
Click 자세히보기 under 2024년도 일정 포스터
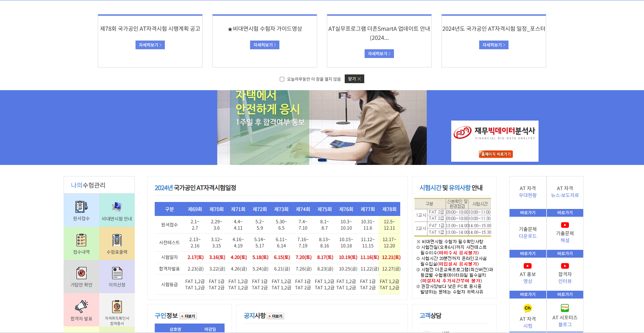pos(494,45)
